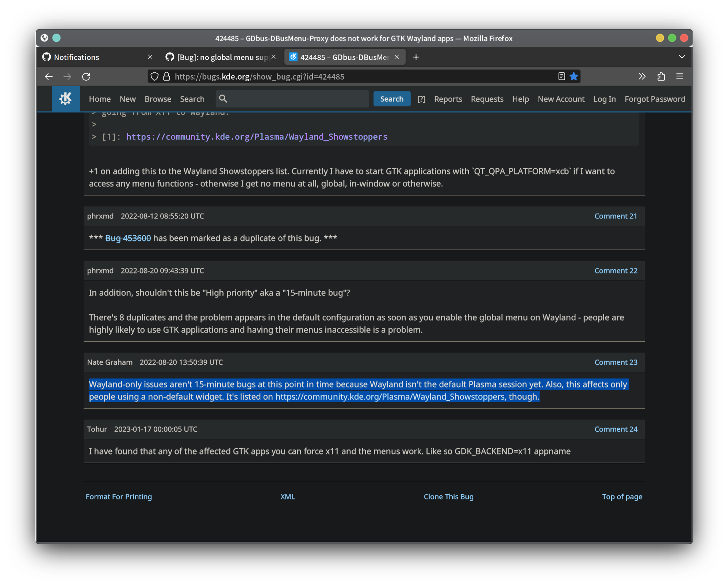
Task: Follow the Clone This Bug link
Action: coord(448,496)
